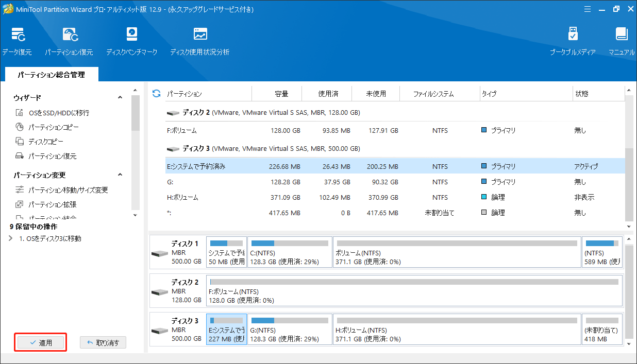This screenshot has height=364, width=637.
Task: Click the アクティブ status cell of E: row
Action: [586, 167]
